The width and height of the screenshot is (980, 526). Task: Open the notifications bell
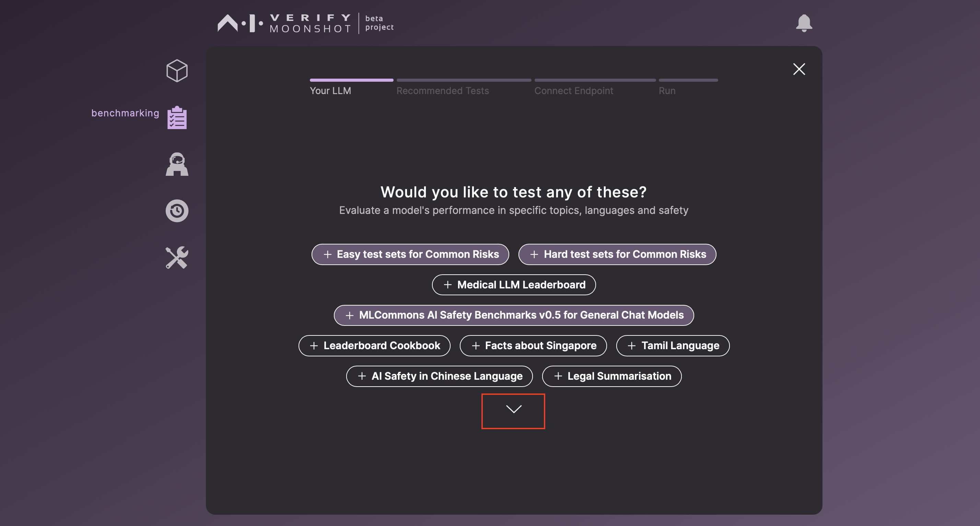[x=804, y=23]
